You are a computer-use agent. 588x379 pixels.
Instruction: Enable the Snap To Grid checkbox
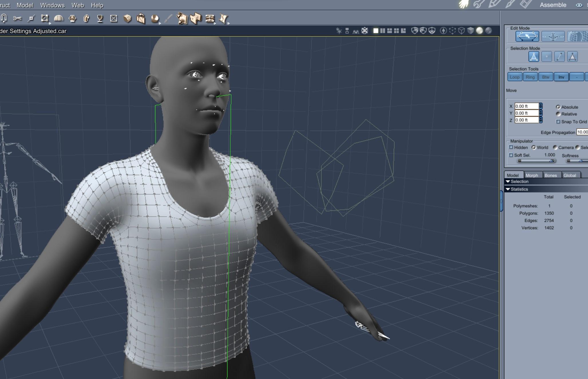(x=558, y=122)
